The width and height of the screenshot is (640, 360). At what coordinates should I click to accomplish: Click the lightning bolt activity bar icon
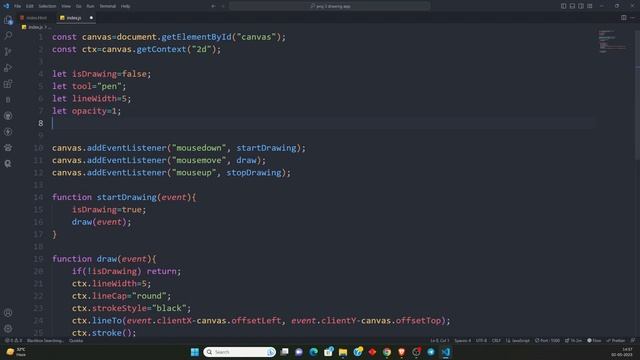(8, 132)
